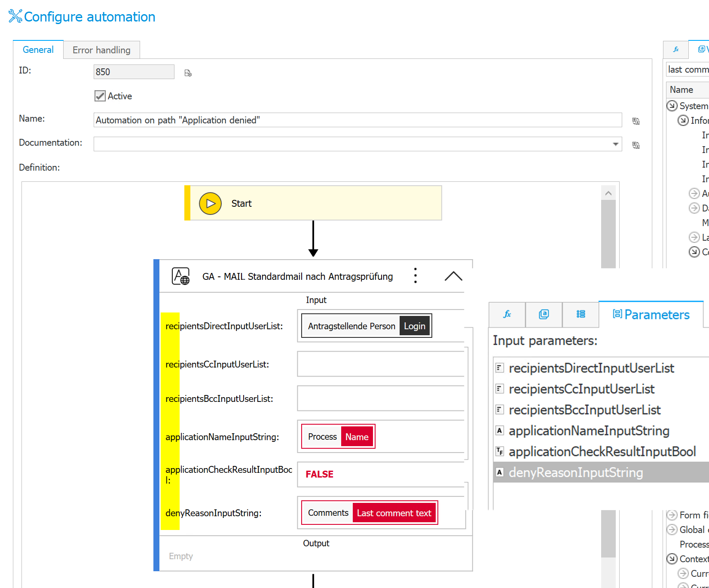Click the GA - MAIL action type icon

click(x=180, y=276)
